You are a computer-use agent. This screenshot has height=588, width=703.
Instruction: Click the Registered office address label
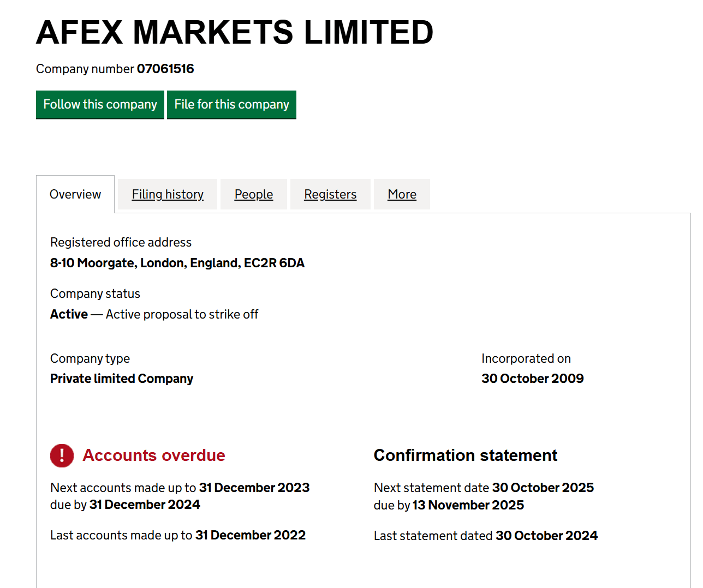click(121, 242)
